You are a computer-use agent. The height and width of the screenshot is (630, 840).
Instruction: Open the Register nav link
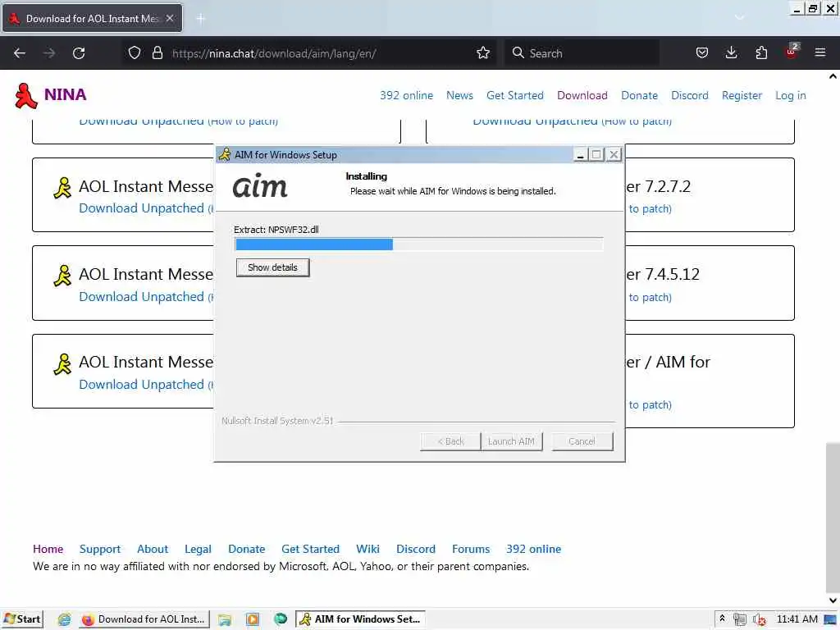pos(742,95)
